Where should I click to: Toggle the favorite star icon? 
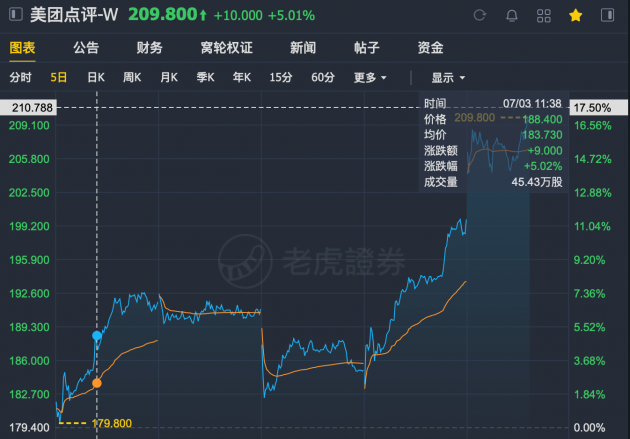[x=575, y=15]
